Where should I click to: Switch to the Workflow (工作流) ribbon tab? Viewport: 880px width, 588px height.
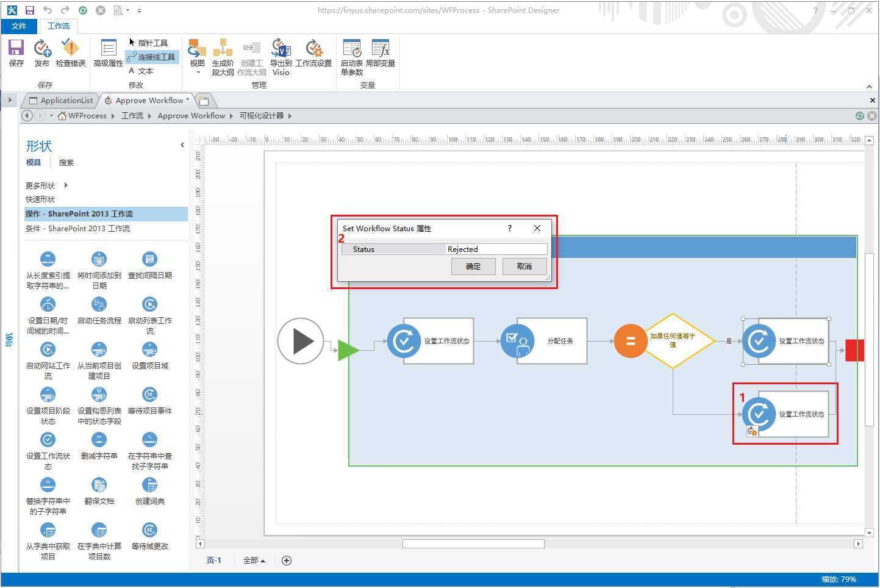click(x=59, y=26)
